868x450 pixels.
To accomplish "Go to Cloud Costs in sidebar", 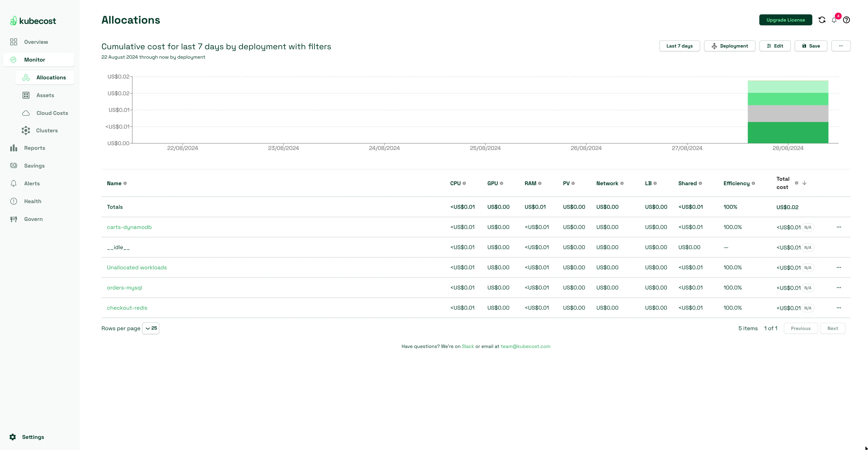I will pos(52,113).
